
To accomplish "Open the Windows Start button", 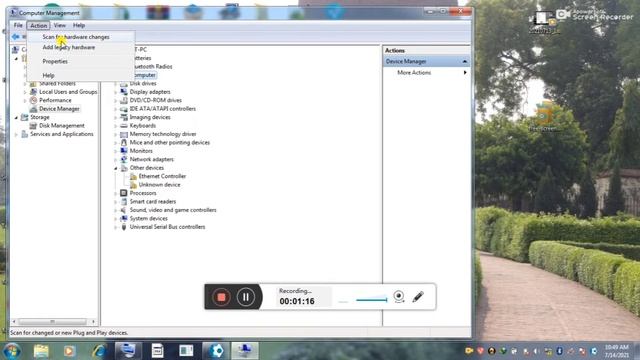I will pyautogui.click(x=11, y=351).
